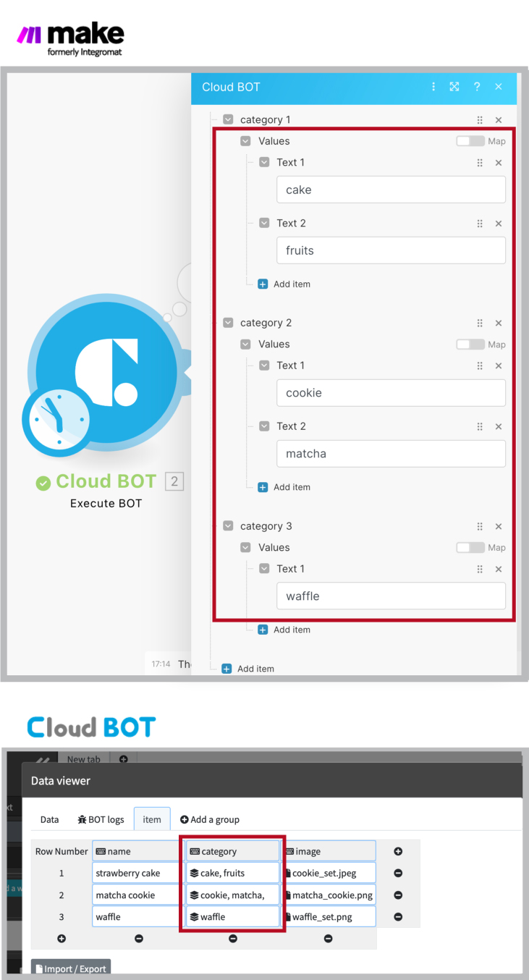Screen dimensions: 529x980
Task: Select the item tab in Data viewer
Action: pos(152,819)
